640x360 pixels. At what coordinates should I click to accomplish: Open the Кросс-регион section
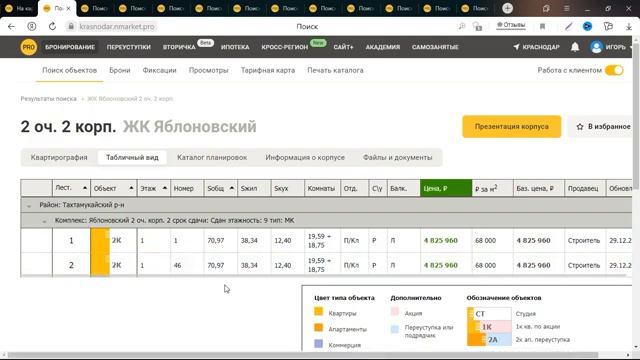(284, 47)
